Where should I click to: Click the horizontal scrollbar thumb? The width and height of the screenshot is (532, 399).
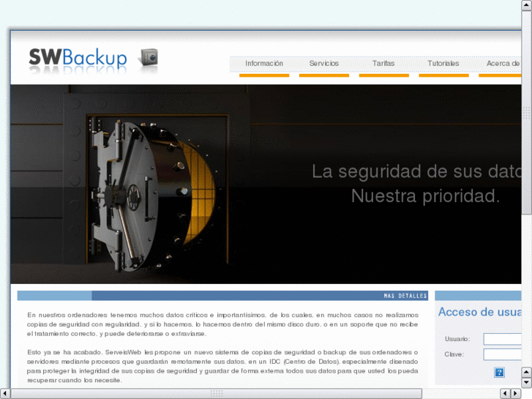point(217,394)
